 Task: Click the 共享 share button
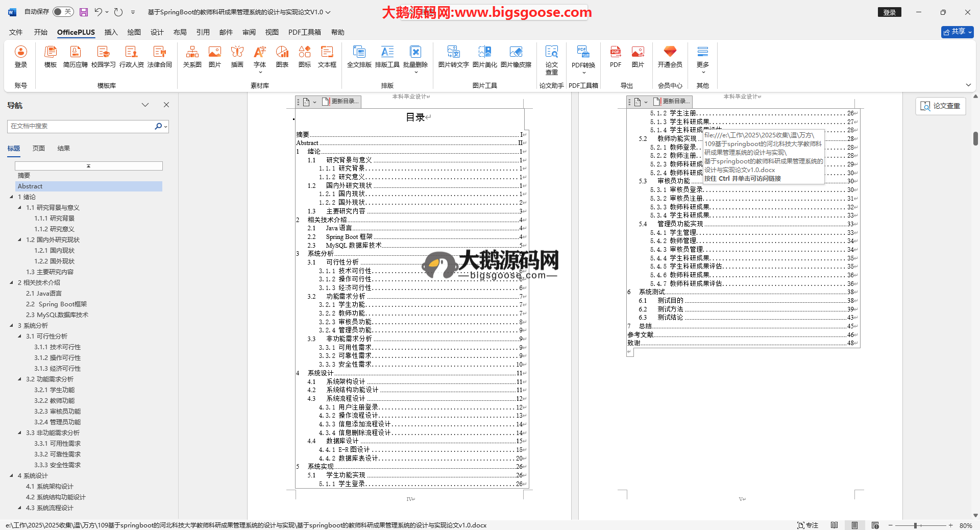point(957,32)
